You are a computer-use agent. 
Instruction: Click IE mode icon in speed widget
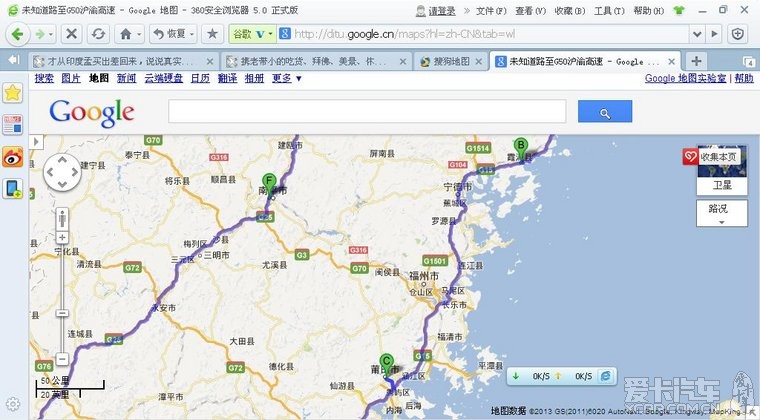pos(606,376)
